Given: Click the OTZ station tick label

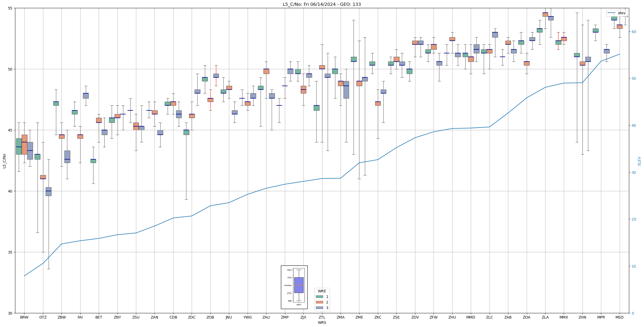Looking at the screenshot, I should pyautogui.click(x=43, y=317).
